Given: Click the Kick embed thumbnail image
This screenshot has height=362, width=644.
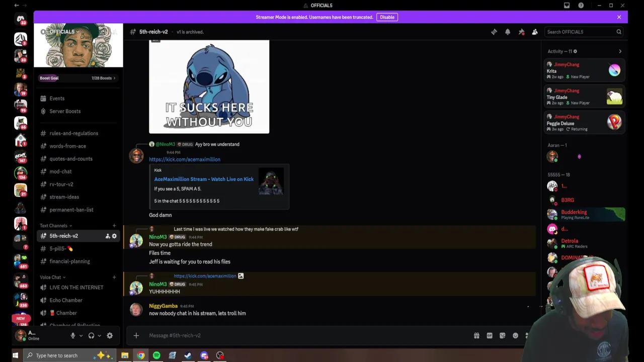Looking at the screenshot, I should click(271, 182).
